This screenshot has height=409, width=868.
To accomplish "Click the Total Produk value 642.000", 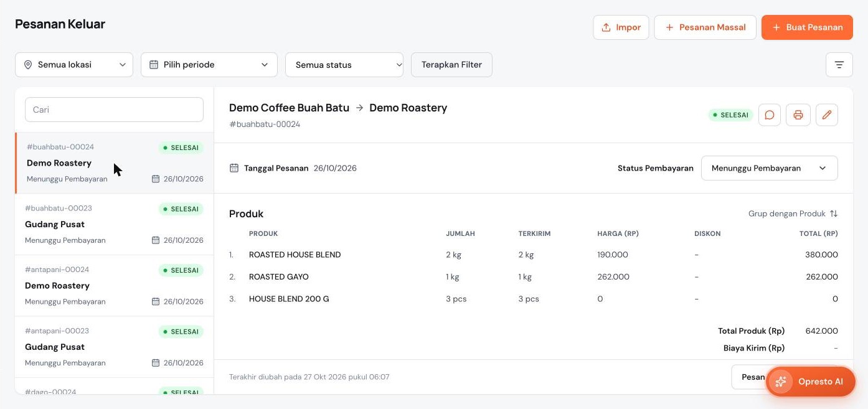I will pyautogui.click(x=822, y=331).
